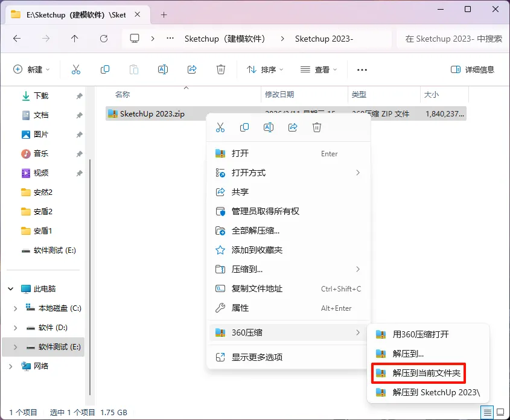Image resolution: width=510 pixels, height=420 pixels.
Task: Click the toolbar Rename icon
Action: [162, 69]
